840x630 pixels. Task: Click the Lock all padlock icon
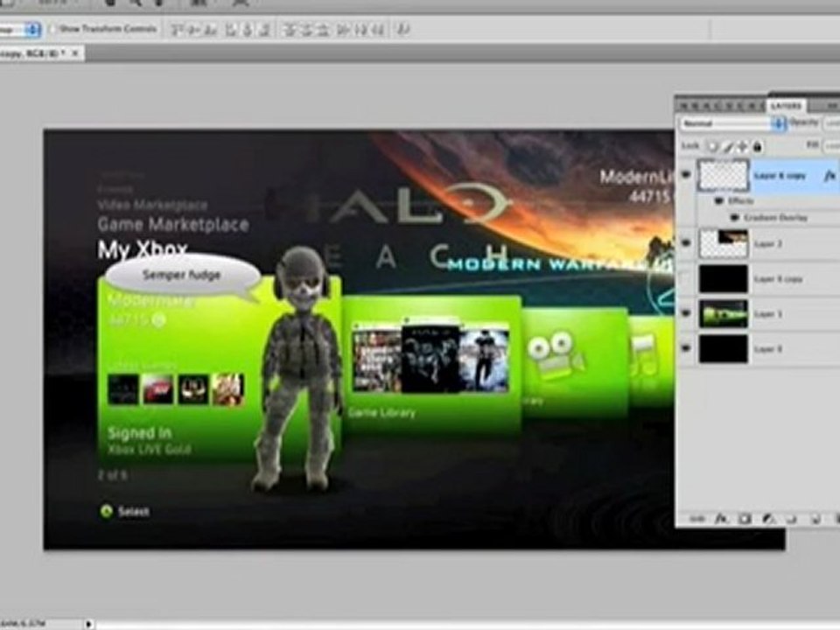[757, 146]
